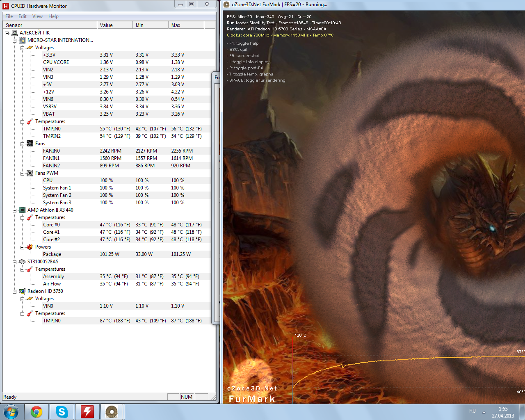Collapse the MICRO-STAR INTERNATION... node
525x420 pixels.
pyautogui.click(x=14, y=40)
